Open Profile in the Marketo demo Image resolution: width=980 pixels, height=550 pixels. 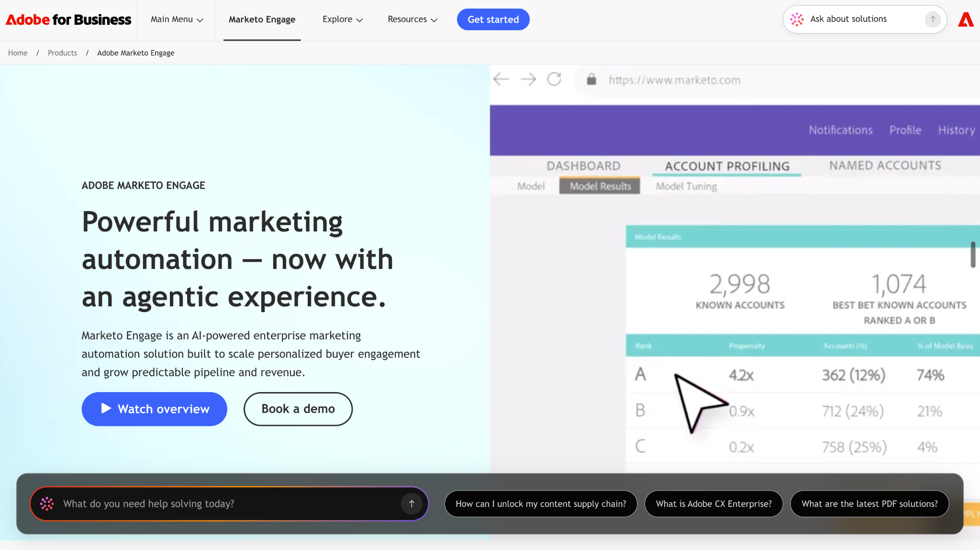pyautogui.click(x=905, y=130)
